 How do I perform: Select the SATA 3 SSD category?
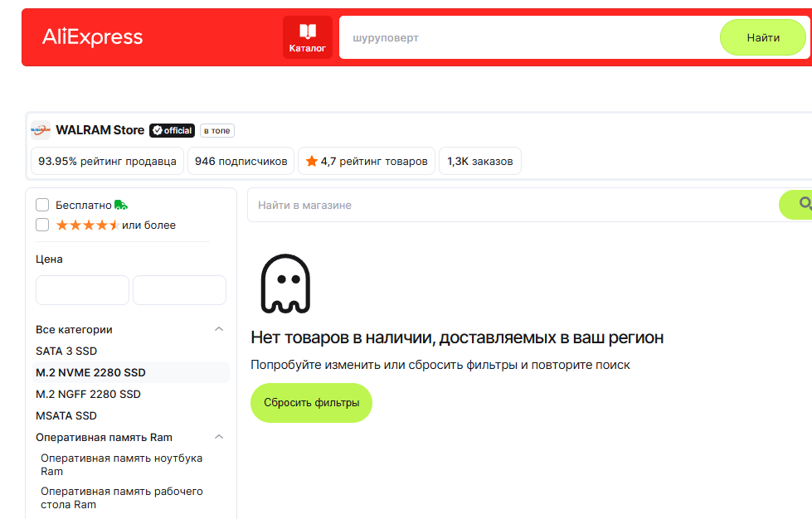pos(66,351)
